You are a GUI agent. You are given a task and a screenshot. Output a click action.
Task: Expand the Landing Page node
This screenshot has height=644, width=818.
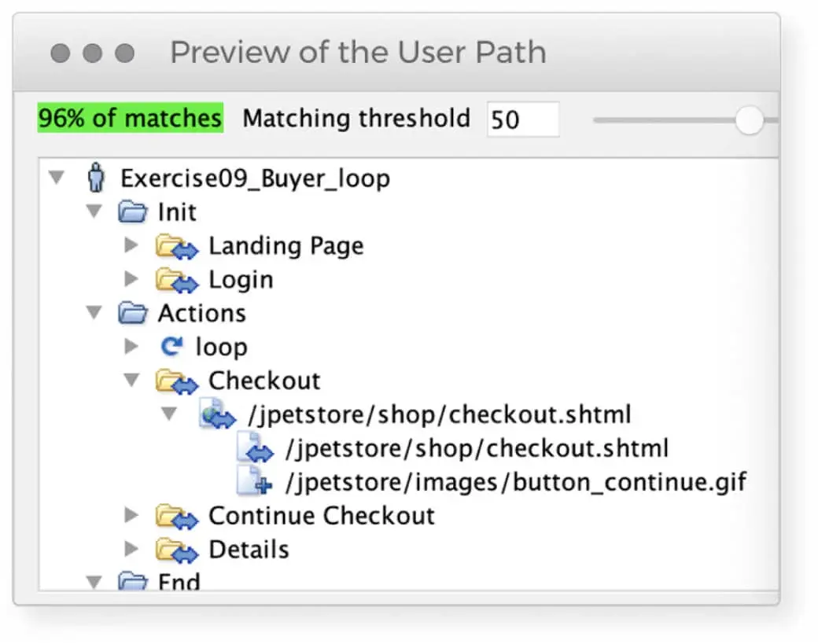(131, 245)
